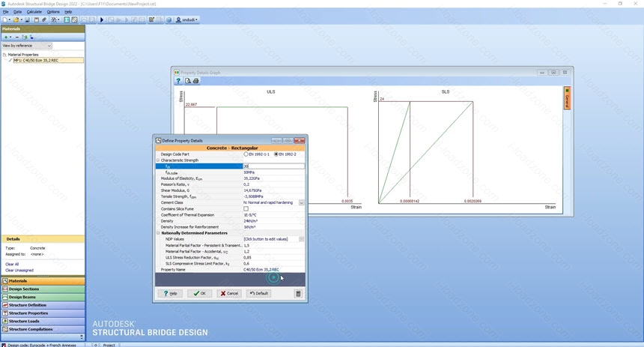Click the New file toolbar icon
The width and height of the screenshot is (644, 347).
[5, 19]
